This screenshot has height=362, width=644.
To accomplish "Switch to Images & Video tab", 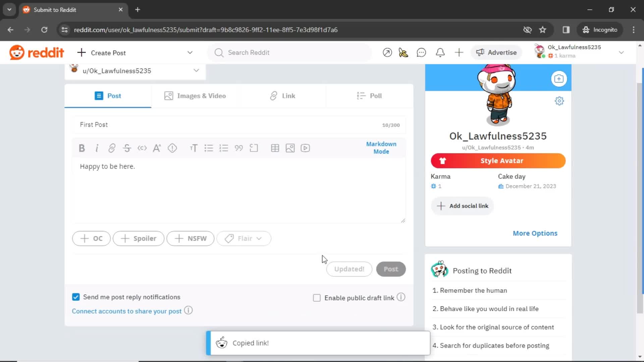I will click(x=195, y=96).
